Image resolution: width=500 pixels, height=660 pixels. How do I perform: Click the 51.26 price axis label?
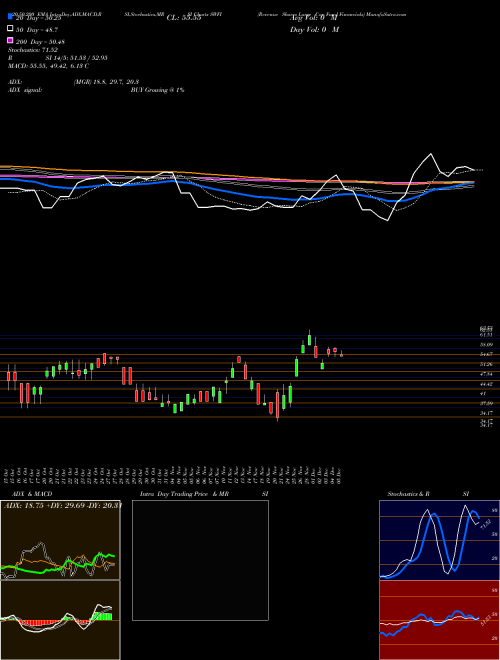click(x=487, y=364)
